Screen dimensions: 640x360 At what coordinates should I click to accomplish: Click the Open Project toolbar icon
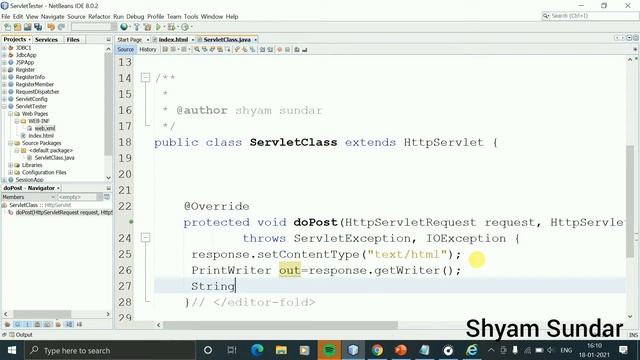(x=27, y=27)
